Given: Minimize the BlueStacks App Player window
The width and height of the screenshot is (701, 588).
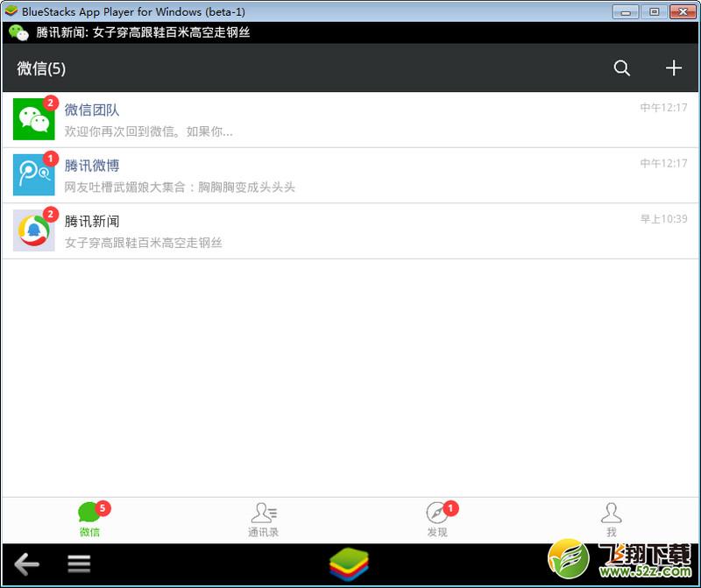Looking at the screenshot, I should point(626,12).
